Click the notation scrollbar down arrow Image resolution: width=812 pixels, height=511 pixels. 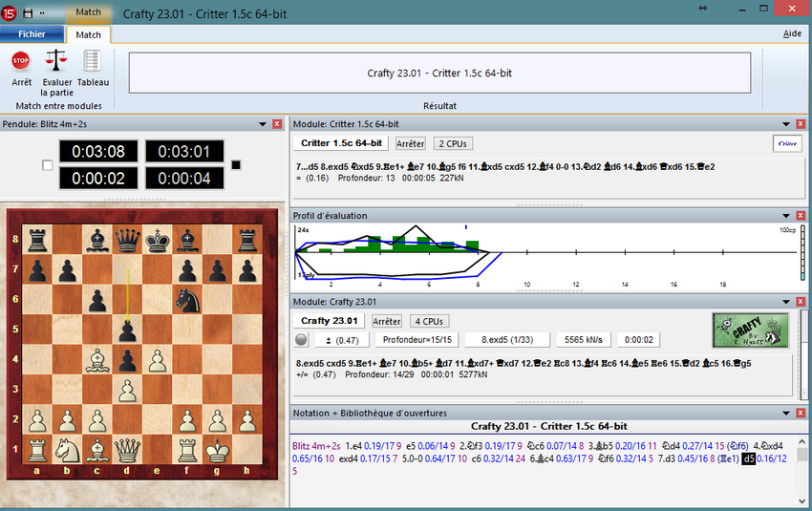801,501
